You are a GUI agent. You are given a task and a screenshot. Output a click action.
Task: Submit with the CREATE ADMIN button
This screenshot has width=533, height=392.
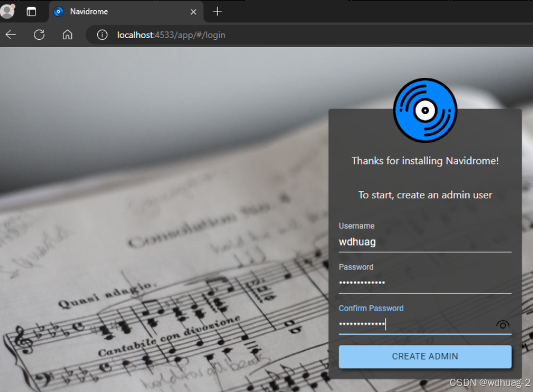425,356
